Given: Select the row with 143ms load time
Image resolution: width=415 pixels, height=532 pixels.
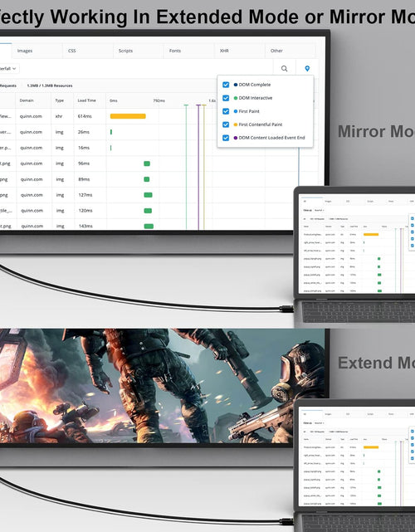Looking at the screenshot, I should tap(159, 226).
